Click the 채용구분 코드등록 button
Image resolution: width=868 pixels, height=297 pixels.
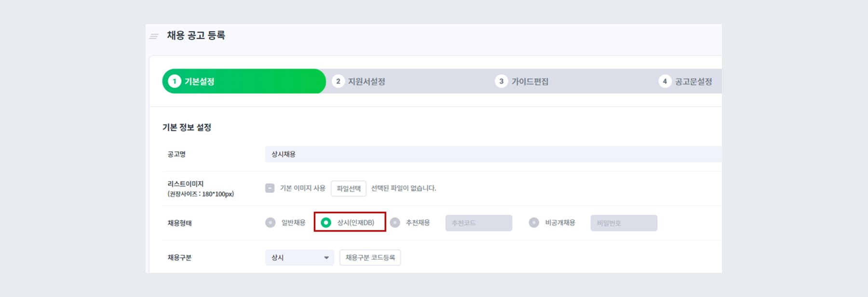pos(370,257)
